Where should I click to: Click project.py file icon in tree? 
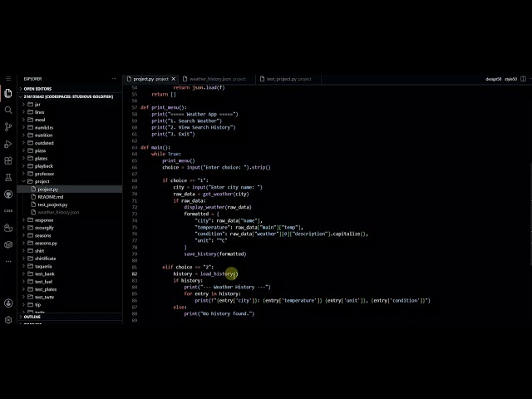pos(33,189)
